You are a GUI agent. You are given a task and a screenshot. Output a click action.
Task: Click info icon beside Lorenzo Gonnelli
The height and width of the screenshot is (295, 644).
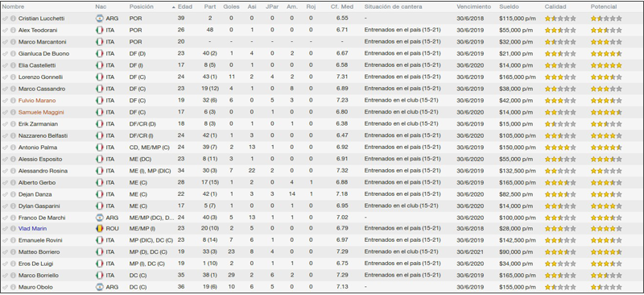13,77
